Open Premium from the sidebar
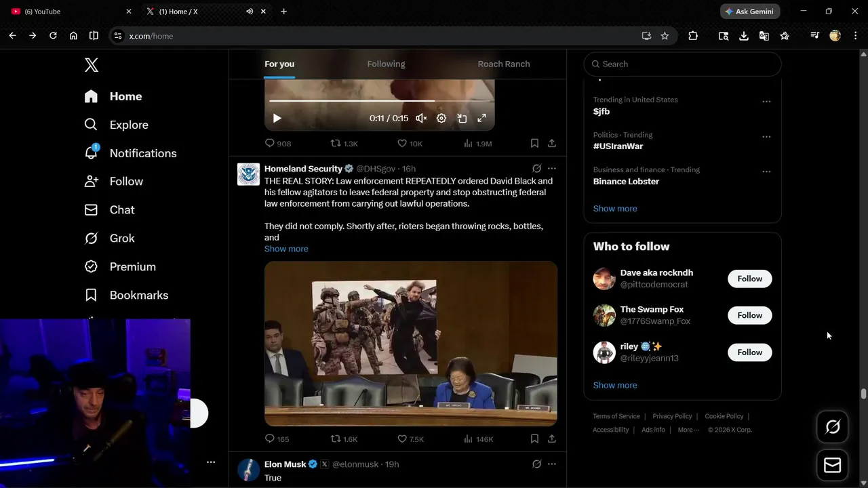 119,267
